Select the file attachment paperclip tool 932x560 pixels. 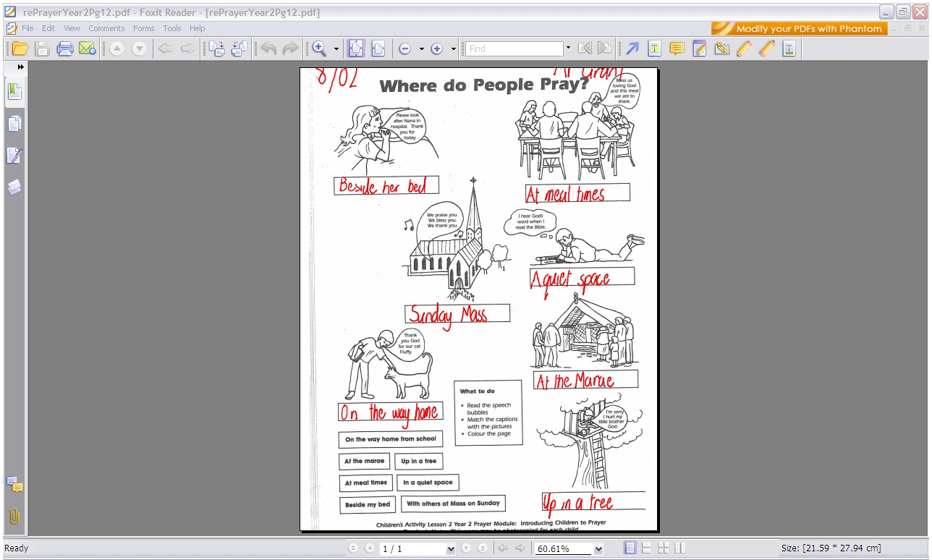point(721,48)
